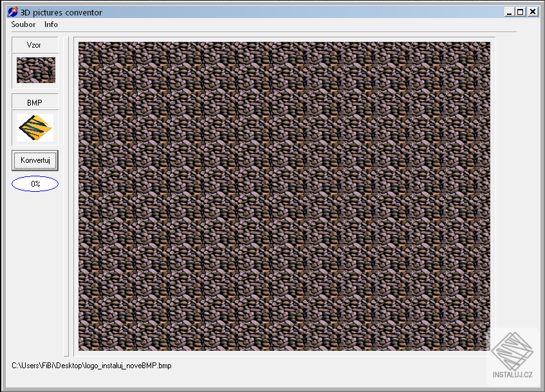The image size is (545, 392).
Task: Click the 0% progress indicator oval
Action: pyautogui.click(x=35, y=183)
